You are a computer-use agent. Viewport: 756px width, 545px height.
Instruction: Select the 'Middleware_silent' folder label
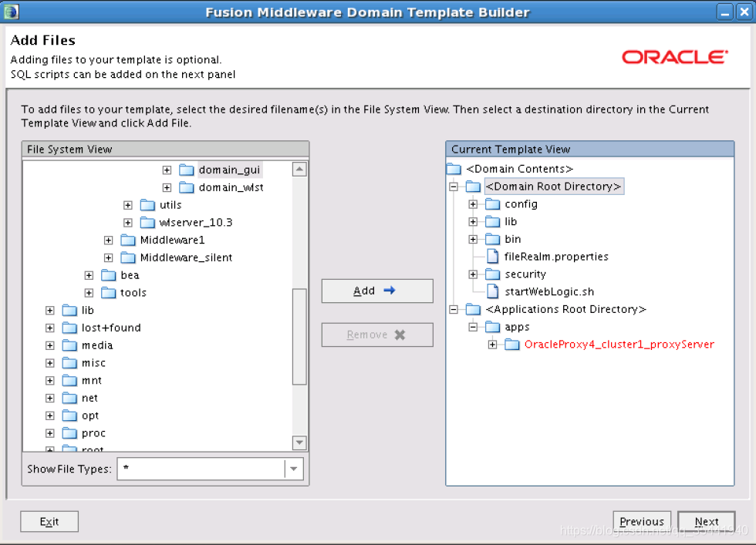click(x=186, y=257)
